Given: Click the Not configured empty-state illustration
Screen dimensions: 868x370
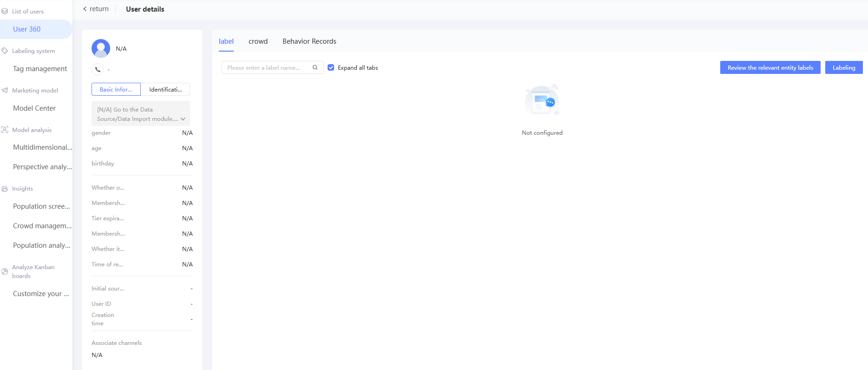Looking at the screenshot, I should coord(542,100).
